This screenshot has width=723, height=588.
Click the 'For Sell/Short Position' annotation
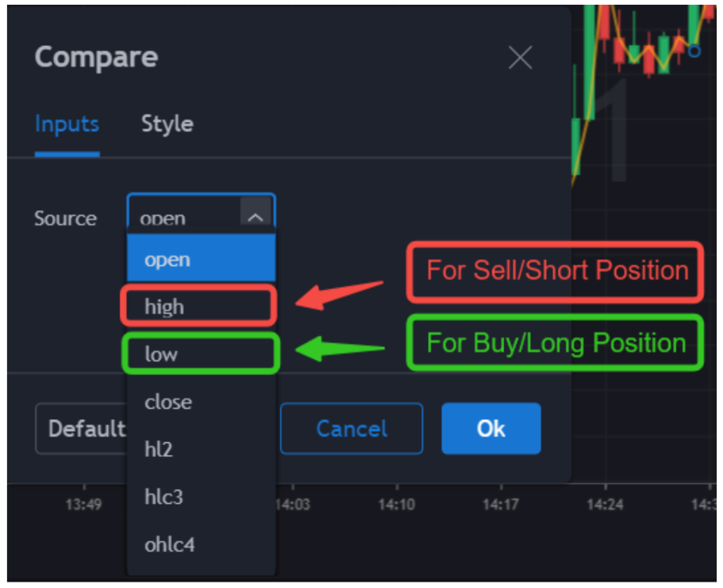tap(556, 271)
